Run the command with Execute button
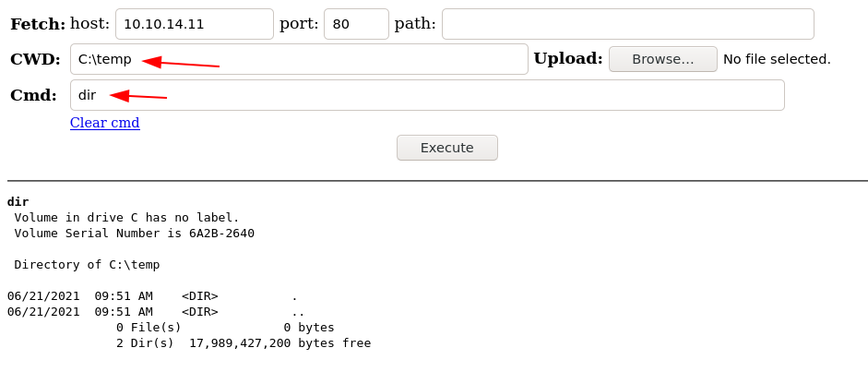The height and width of the screenshot is (384, 868). 446,148
